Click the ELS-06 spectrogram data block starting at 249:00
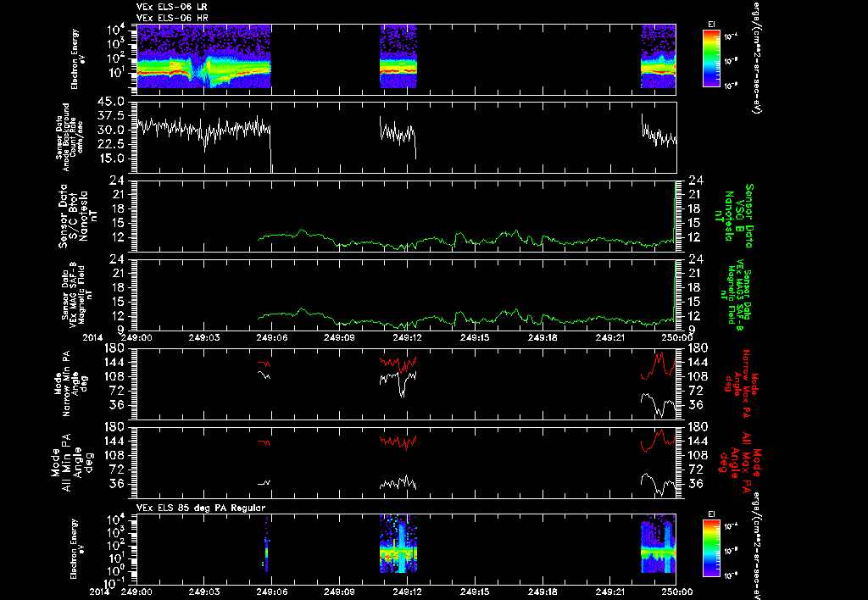The image size is (868, 600). click(x=203, y=56)
